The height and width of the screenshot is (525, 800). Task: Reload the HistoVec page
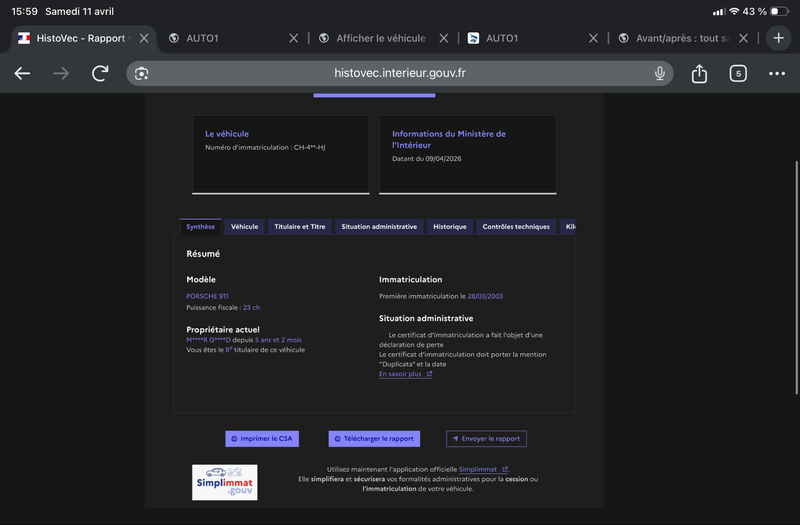pyautogui.click(x=100, y=73)
